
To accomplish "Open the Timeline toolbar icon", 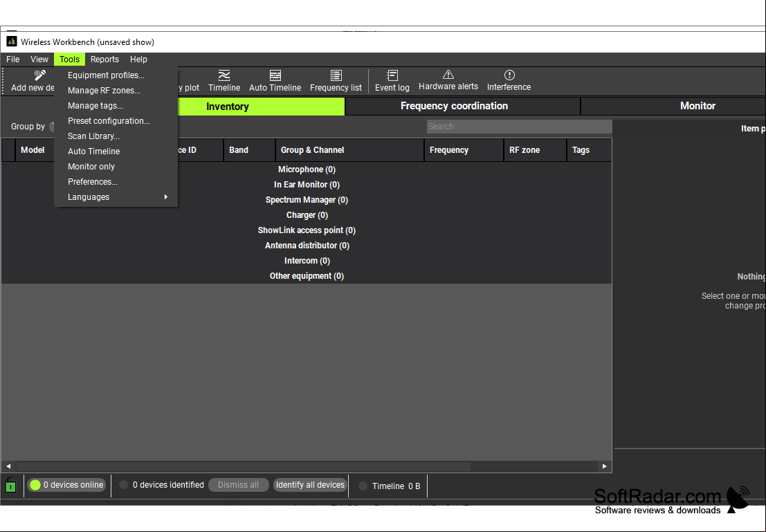I will pos(224,75).
